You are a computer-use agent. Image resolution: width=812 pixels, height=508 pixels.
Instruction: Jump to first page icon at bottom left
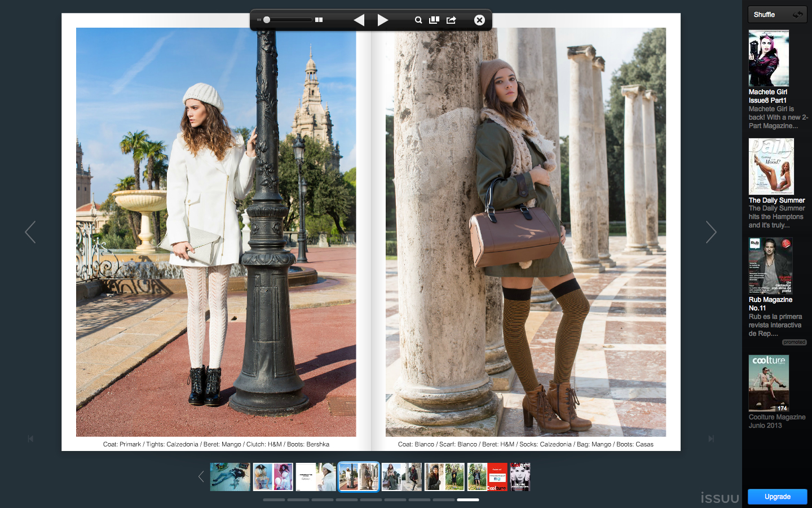tap(30, 439)
